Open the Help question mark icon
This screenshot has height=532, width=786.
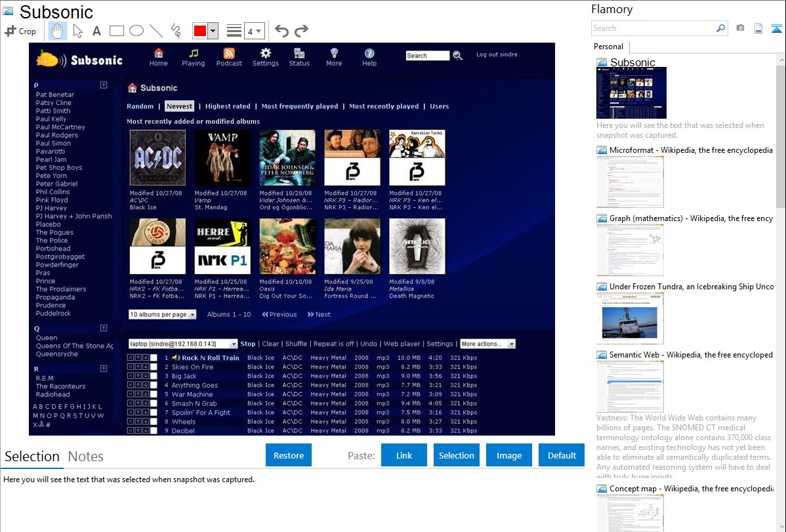369,57
